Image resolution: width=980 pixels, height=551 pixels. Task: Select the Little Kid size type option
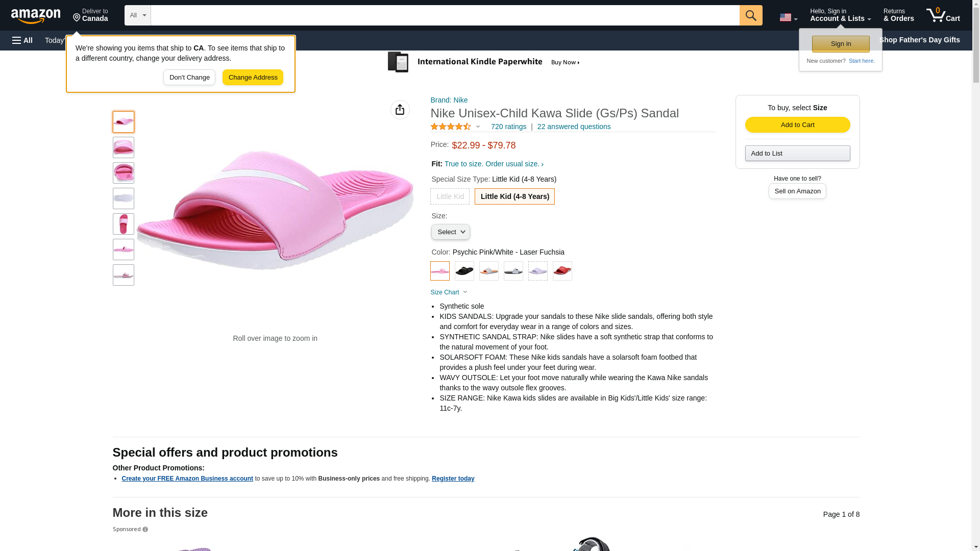[x=450, y=196]
